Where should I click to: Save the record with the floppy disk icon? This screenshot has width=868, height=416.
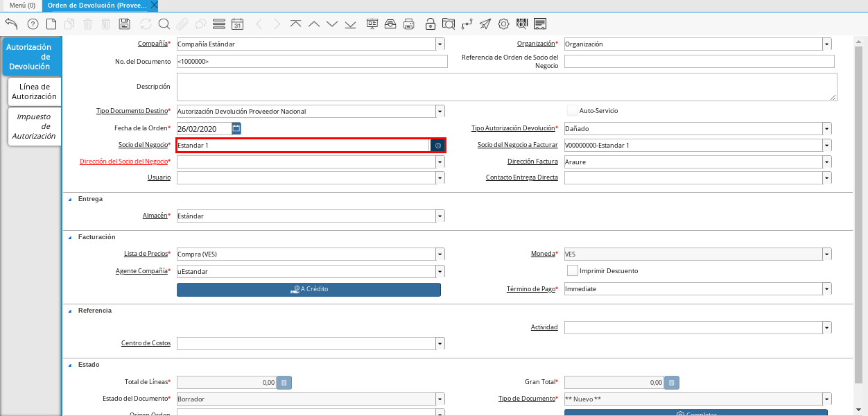[125, 24]
